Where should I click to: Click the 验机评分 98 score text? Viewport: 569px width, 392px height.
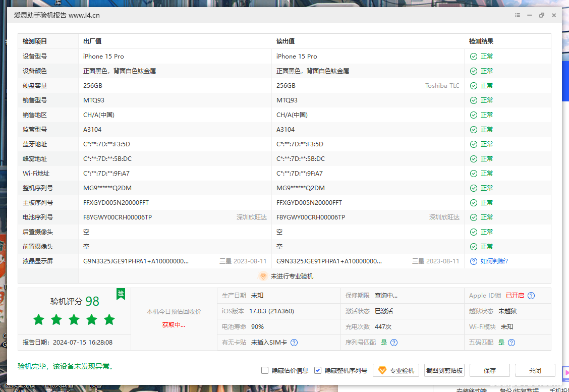[x=75, y=301]
